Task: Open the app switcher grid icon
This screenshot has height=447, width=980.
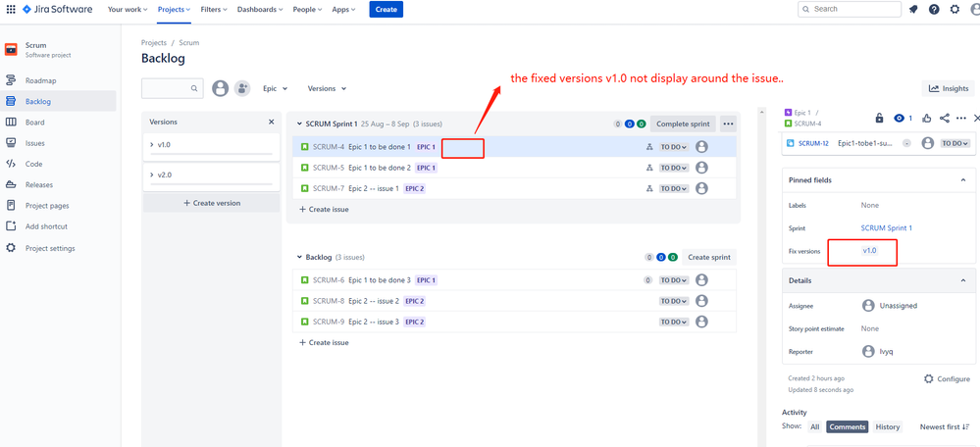Action: pyautogui.click(x=11, y=10)
